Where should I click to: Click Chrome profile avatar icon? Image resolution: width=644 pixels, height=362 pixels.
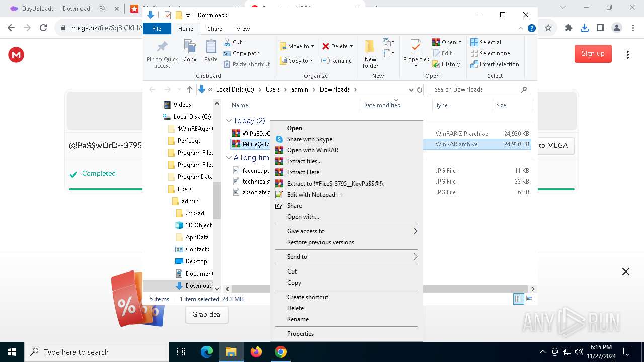[x=616, y=28]
